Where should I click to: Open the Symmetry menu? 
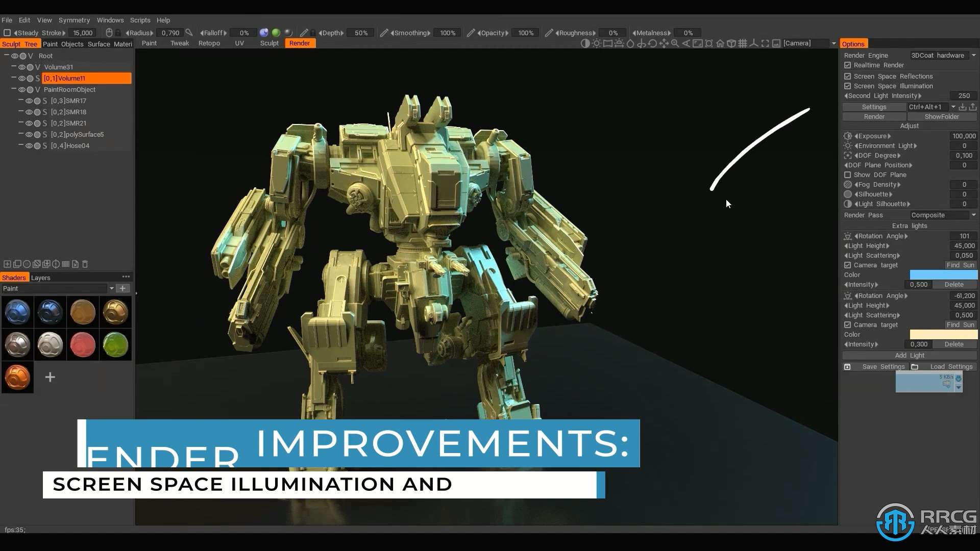pyautogui.click(x=74, y=20)
